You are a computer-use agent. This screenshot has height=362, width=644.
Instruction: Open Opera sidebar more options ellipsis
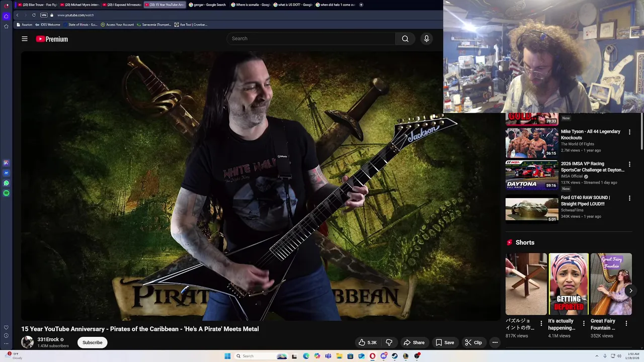pyautogui.click(x=6, y=343)
